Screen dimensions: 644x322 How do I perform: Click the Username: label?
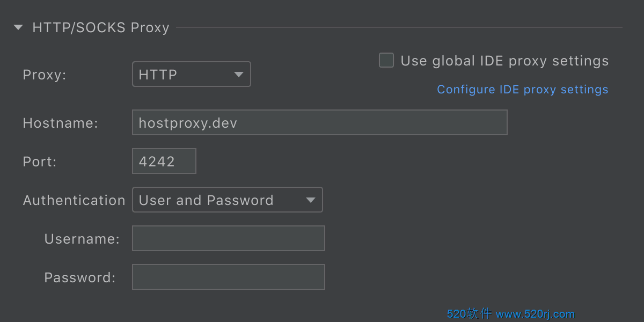click(82, 239)
